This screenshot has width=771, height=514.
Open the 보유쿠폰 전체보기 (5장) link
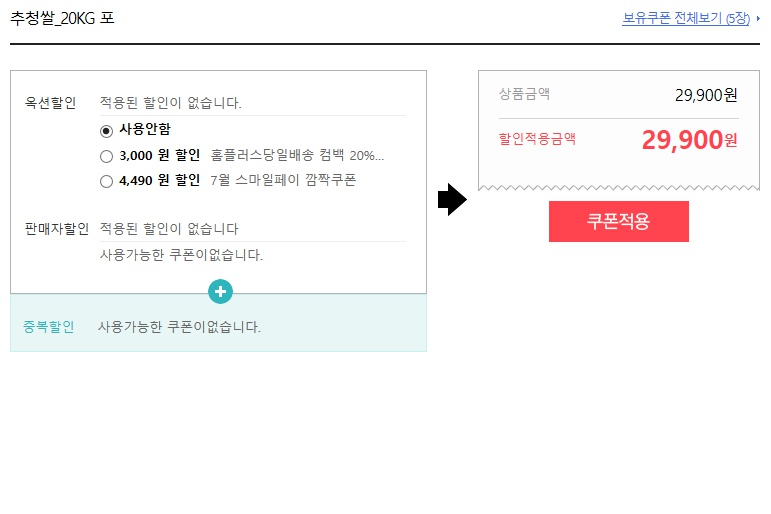(685, 19)
